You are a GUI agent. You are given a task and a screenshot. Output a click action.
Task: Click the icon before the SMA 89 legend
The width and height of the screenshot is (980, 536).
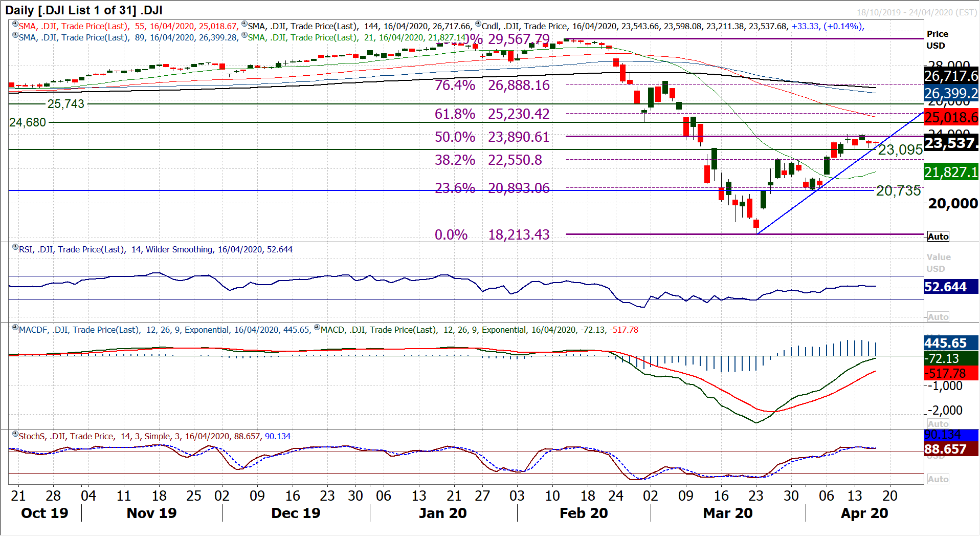[15, 35]
